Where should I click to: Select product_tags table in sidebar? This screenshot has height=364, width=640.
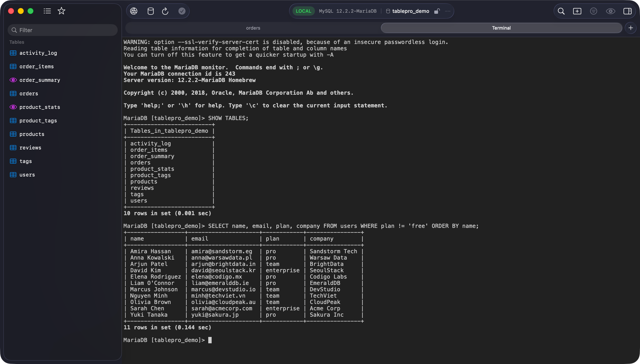pyautogui.click(x=63, y=120)
